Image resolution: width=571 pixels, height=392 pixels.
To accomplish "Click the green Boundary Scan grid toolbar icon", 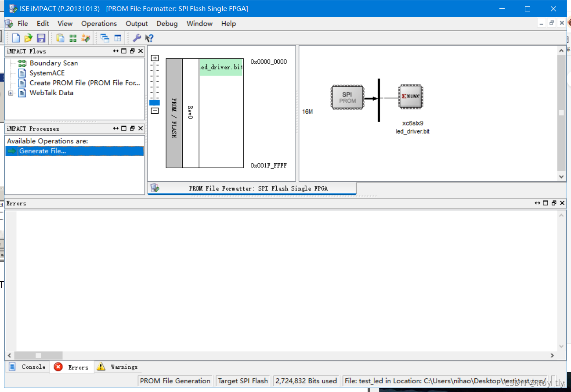I will pos(73,38).
